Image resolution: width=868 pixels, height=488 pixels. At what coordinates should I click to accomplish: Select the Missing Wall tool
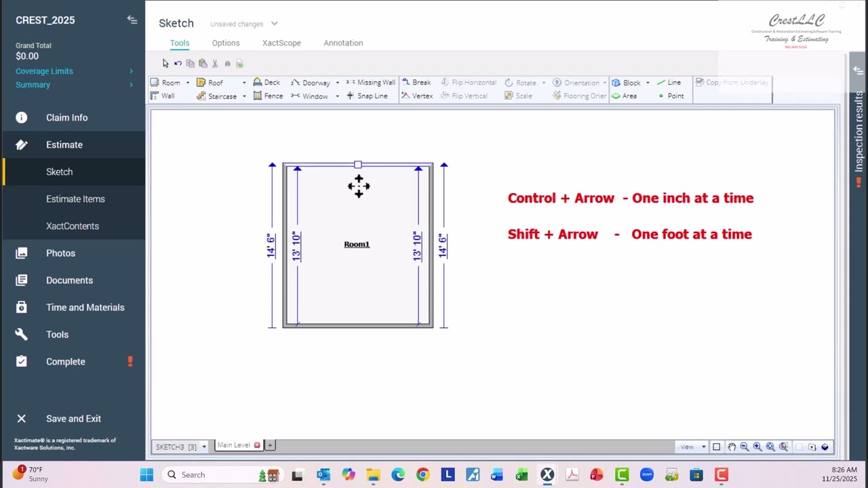[370, 83]
